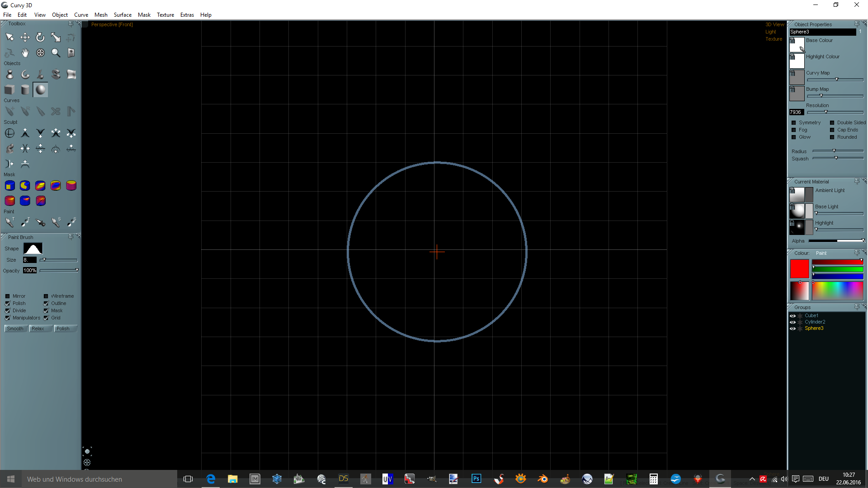Switch viewport to Texture mode
This screenshot has height=488, width=868.
click(x=774, y=39)
